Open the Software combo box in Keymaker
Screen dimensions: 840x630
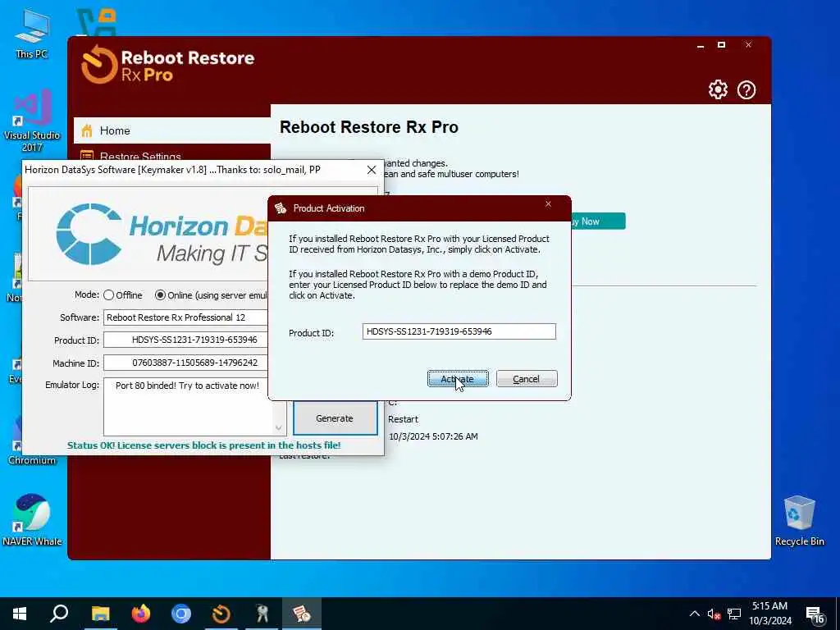coord(185,317)
